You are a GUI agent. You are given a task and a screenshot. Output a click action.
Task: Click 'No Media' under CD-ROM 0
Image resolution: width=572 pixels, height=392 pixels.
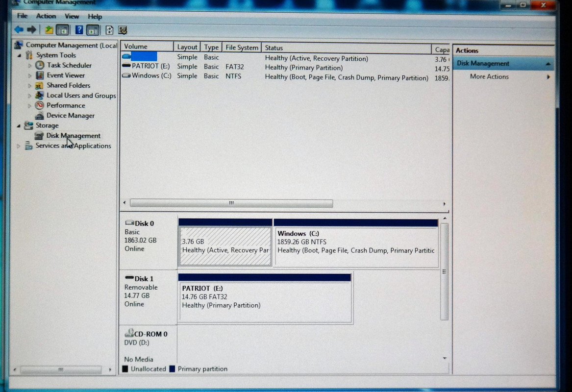click(139, 359)
